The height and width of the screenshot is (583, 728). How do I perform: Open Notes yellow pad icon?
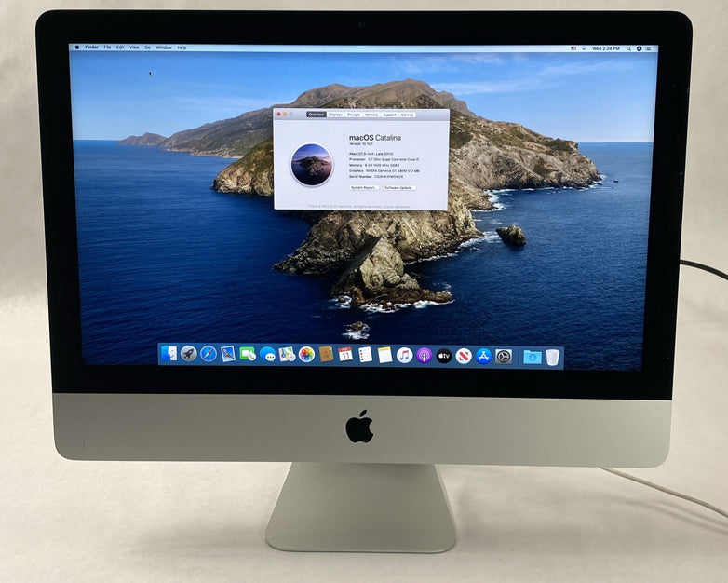384,356
